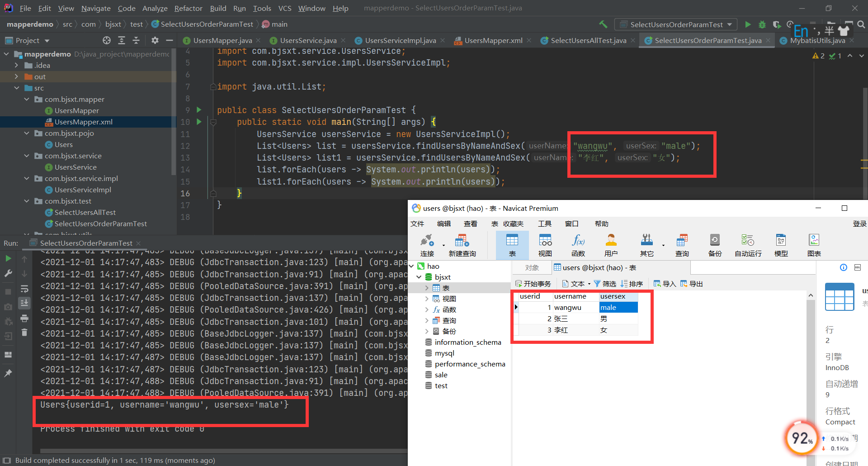Click Navicat 自动运行 automation icon
868x466 pixels.
[748, 245]
